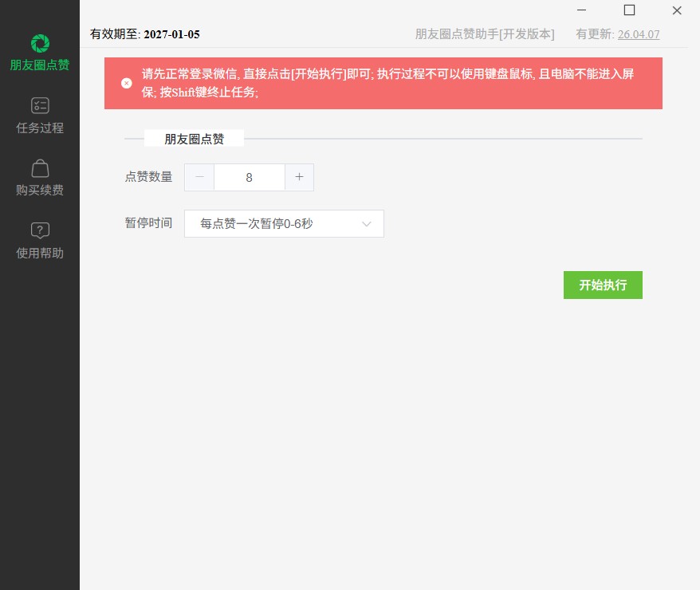Click the green 开始执行 button
The height and width of the screenshot is (590, 700).
[603, 285]
